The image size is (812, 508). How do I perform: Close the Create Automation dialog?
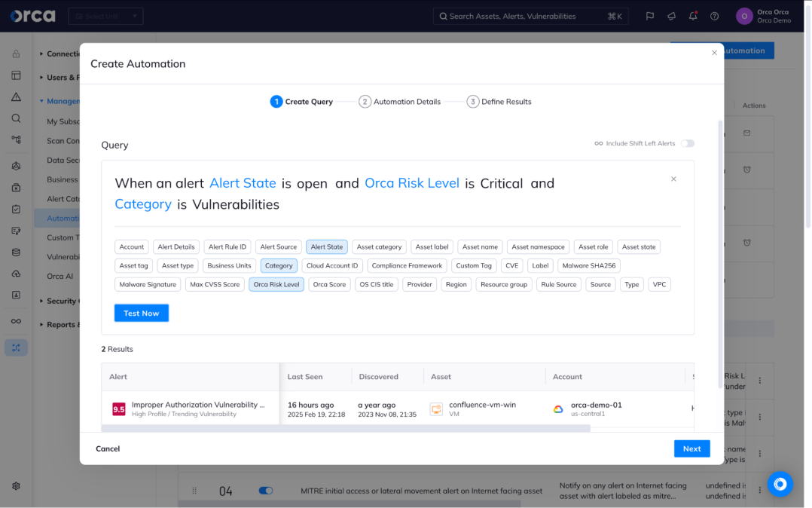[714, 53]
